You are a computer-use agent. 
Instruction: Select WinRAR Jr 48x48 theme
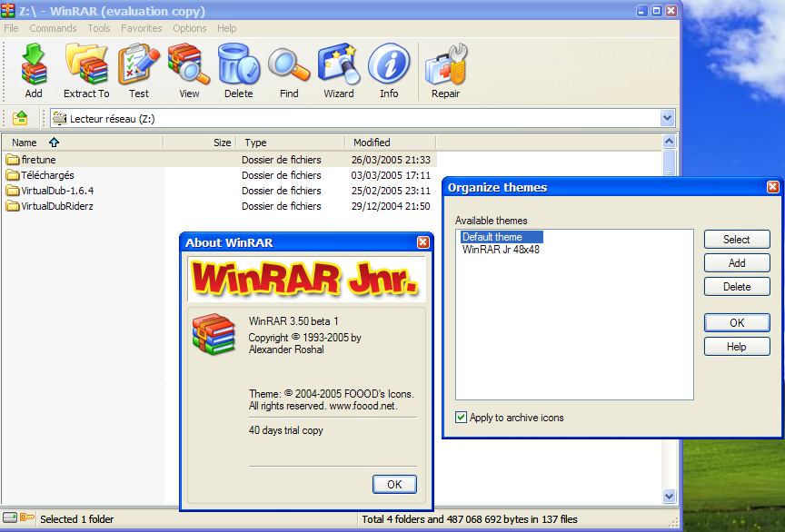[x=501, y=250]
